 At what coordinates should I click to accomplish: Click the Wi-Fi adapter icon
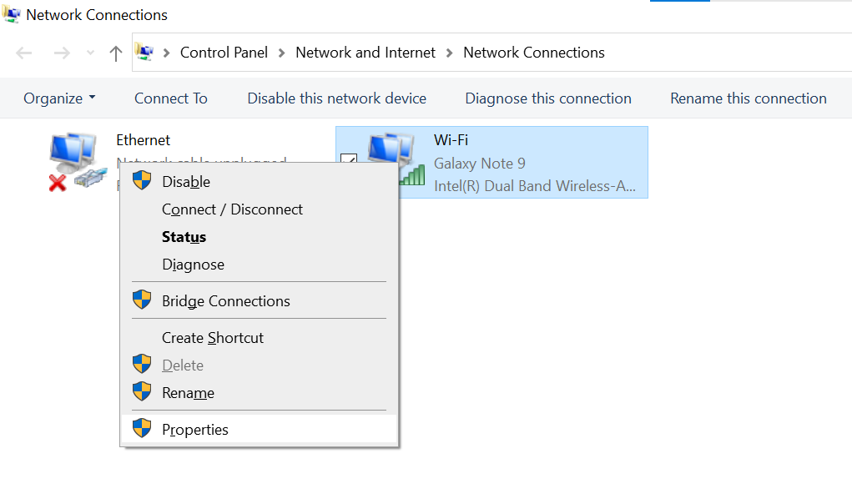(396, 160)
